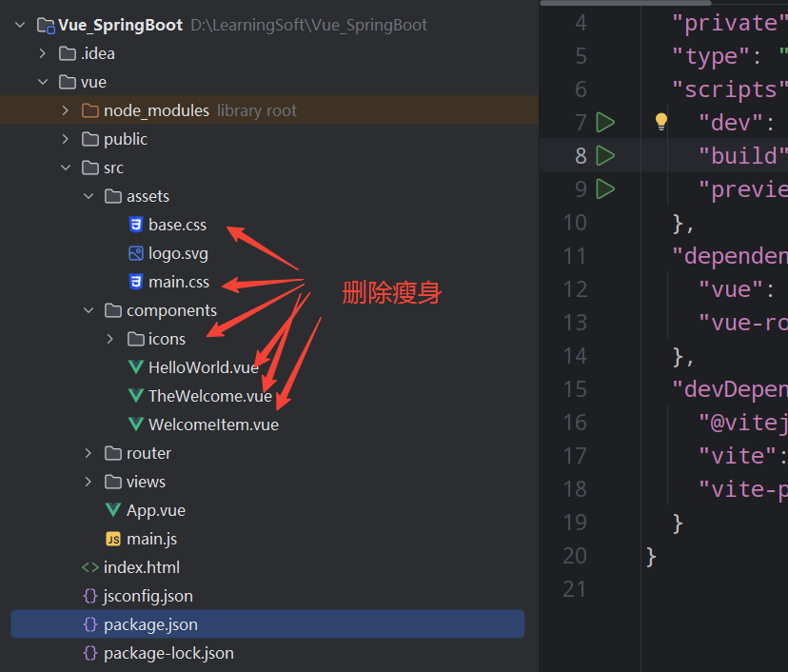Run the "build" script via gutter play icon
Screen dimensions: 788x672
(x=606, y=155)
